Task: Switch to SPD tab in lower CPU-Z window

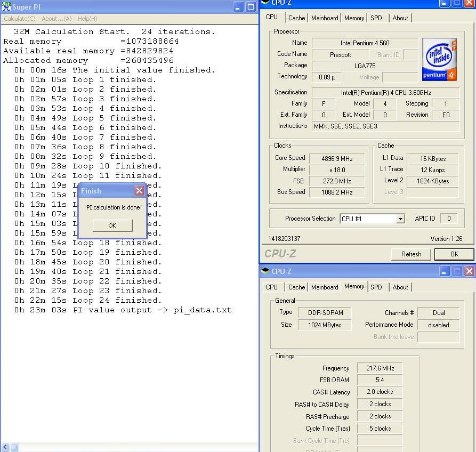Action: tap(376, 287)
